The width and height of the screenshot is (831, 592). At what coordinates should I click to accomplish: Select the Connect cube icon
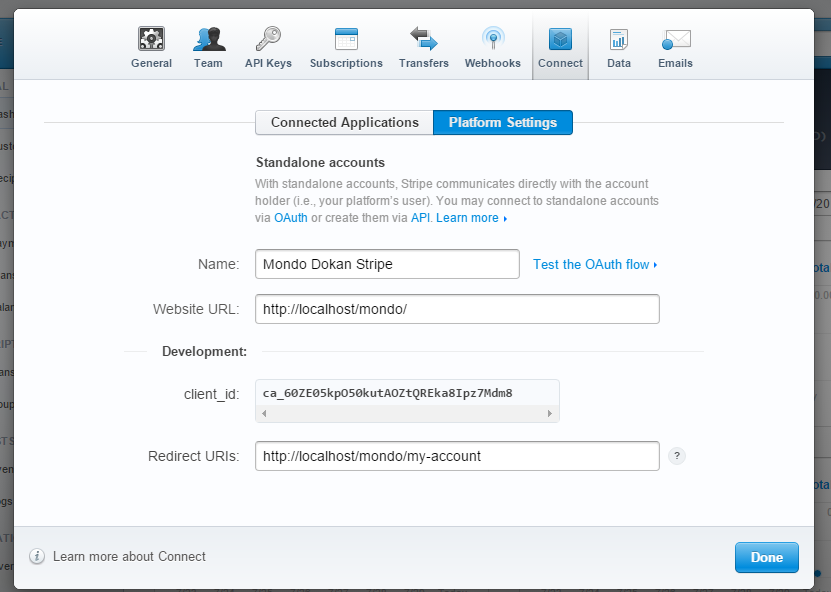560,39
